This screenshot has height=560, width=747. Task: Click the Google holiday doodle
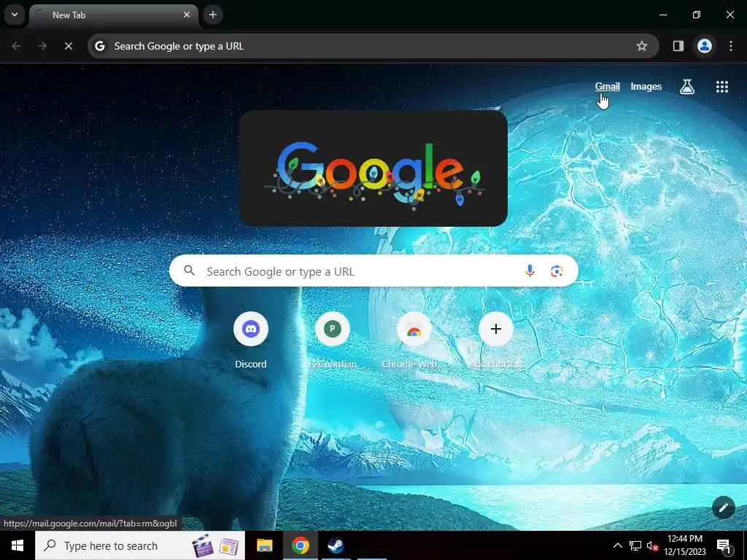coord(373,168)
